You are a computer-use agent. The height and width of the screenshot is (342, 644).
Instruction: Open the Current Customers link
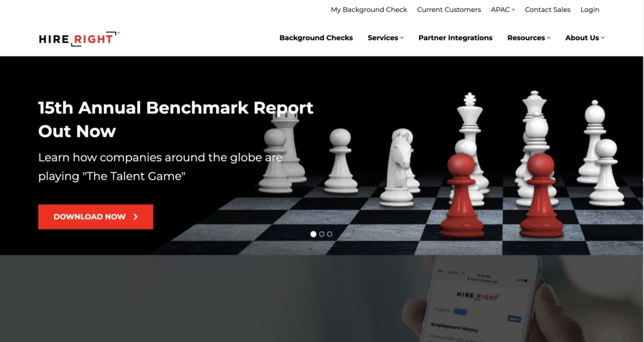[449, 9]
